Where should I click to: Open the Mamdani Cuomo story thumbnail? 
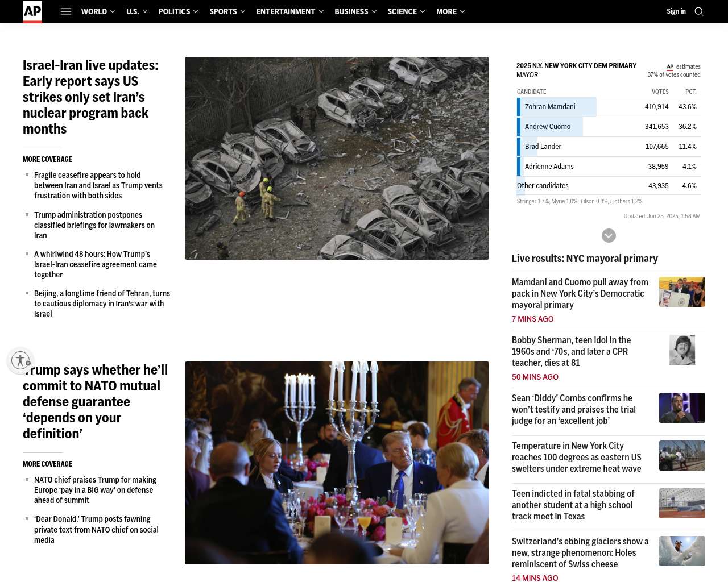(x=682, y=292)
